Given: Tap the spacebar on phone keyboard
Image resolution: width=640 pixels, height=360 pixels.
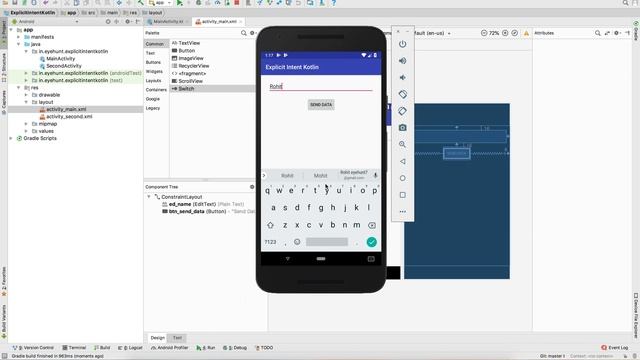Looking at the screenshot, I should click(x=327, y=242).
